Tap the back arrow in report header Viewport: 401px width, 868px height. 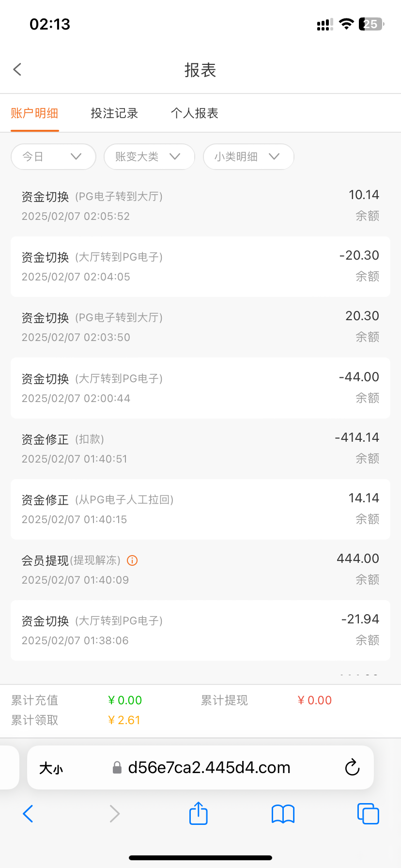point(17,70)
